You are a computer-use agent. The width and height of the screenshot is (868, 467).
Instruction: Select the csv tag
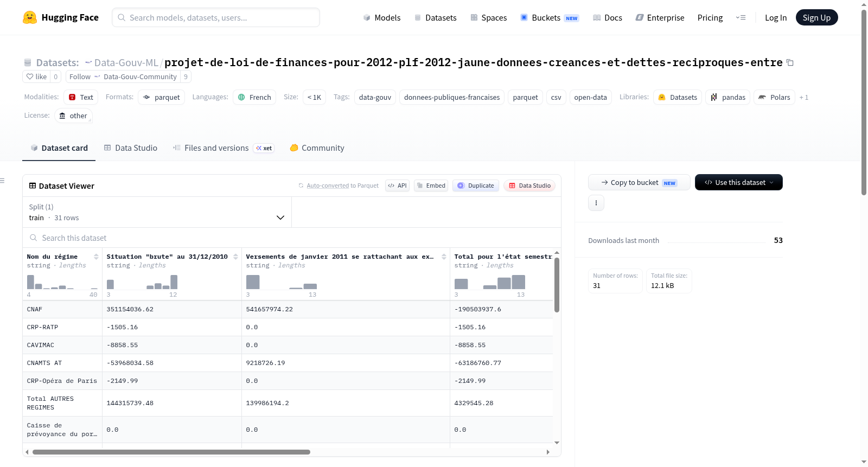click(x=556, y=97)
